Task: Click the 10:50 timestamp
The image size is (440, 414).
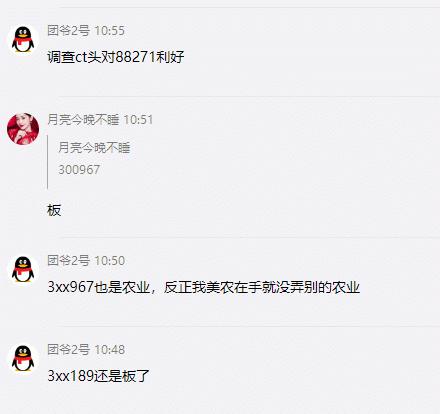Action: 109,260
